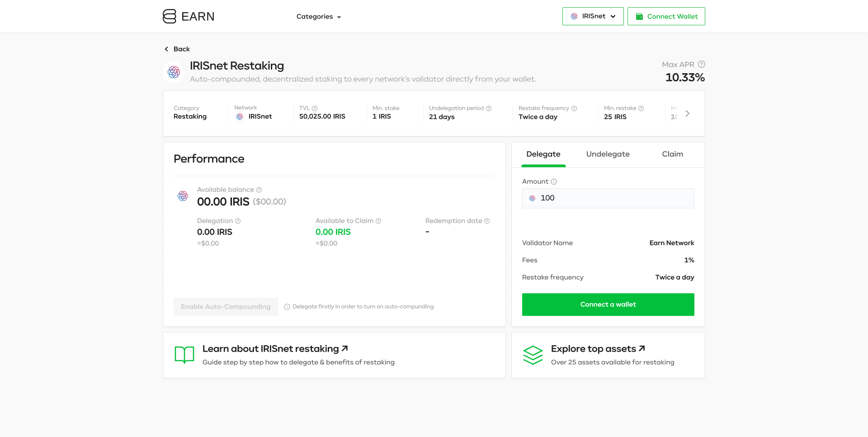Viewport: 868px width, 437px height.
Task: Switch to the Delegate tab
Action: (x=543, y=154)
